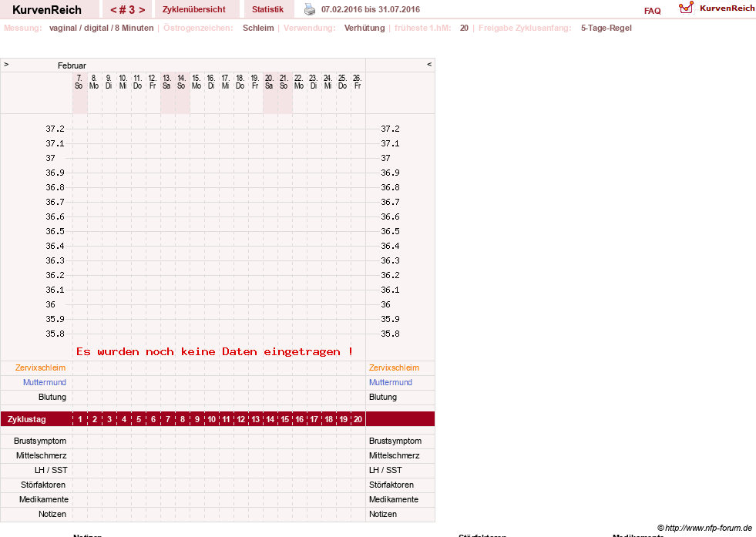This screenshot has height=537, width=756.
Task: Click the KurvenReich brand text link
Action: click(x=727, y=8)
